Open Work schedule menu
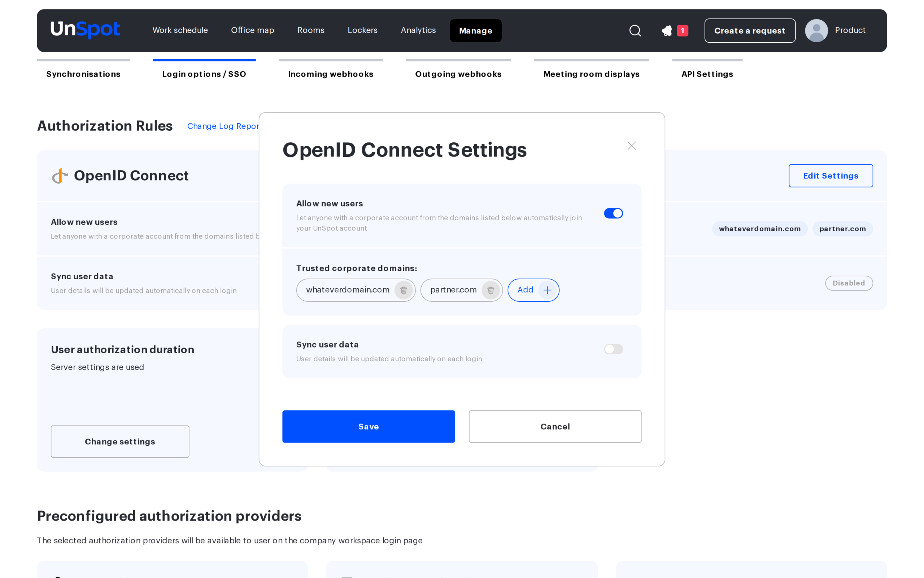 [180, 30]
